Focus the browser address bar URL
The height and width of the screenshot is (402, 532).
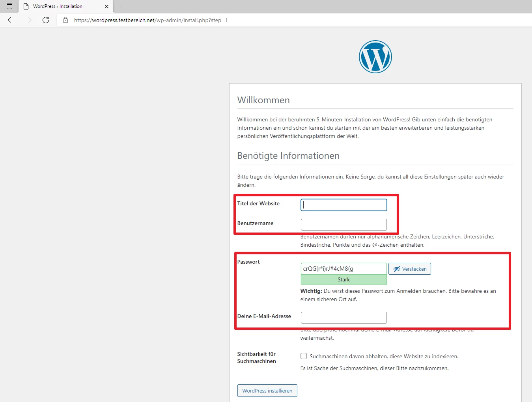(x=151, y=20)
